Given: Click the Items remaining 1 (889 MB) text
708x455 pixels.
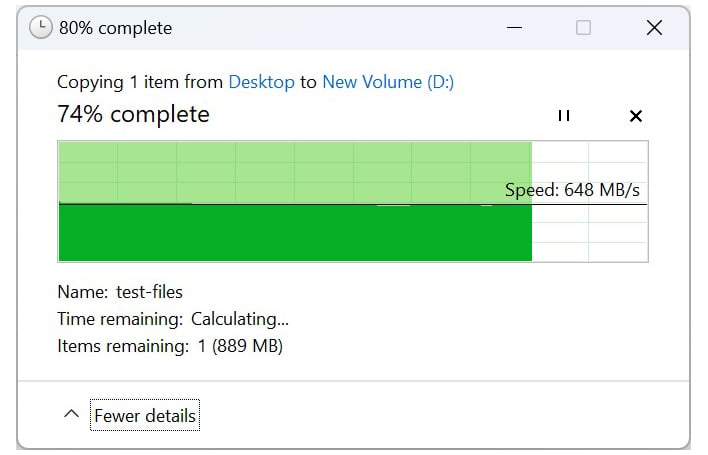Looking at the screenshot, I should (x=170, y=346).
